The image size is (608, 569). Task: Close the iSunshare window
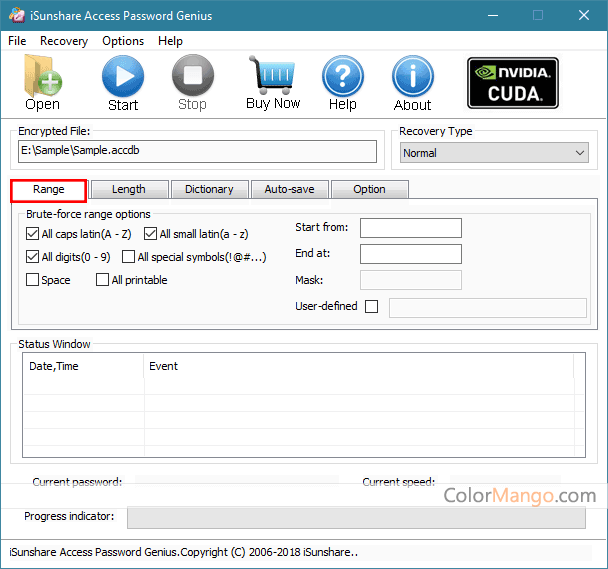point(584,16)
